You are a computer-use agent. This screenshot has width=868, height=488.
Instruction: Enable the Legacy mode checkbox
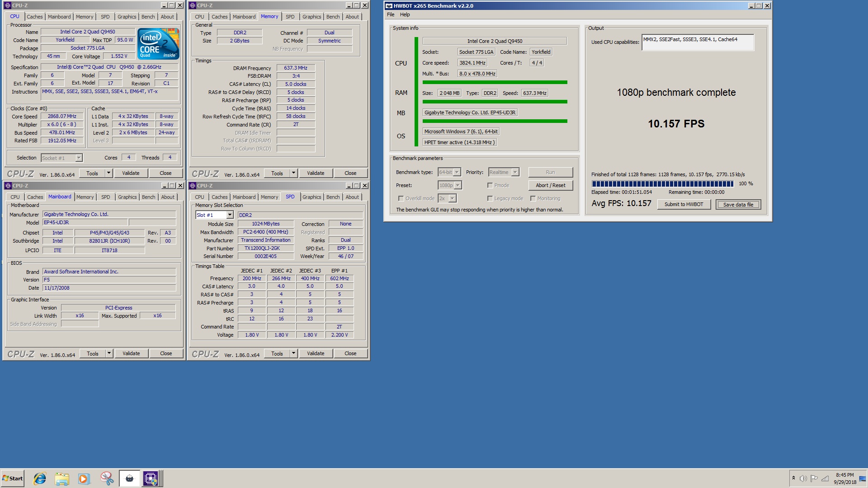tap(490, 198)
